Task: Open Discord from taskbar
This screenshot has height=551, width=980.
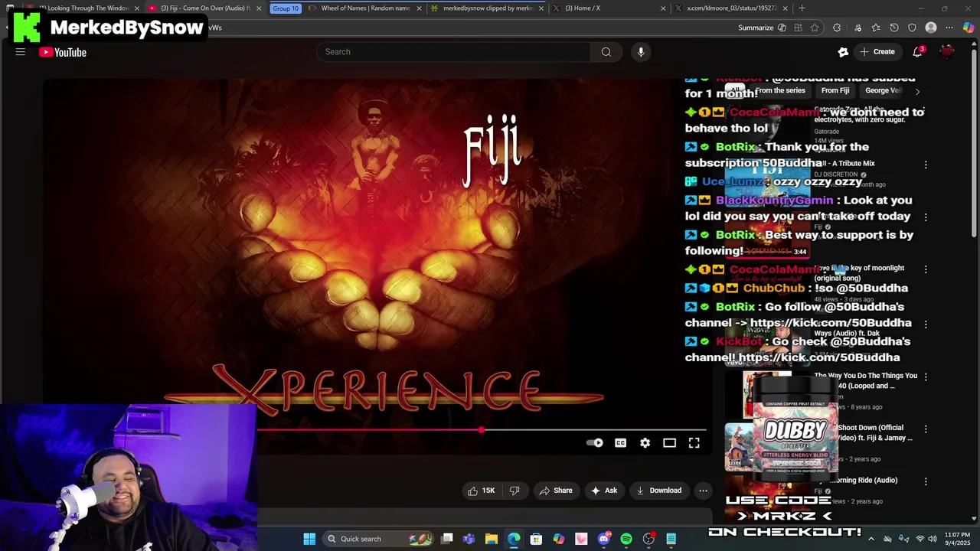Action: pyautogui.click(x=603, y=539)
